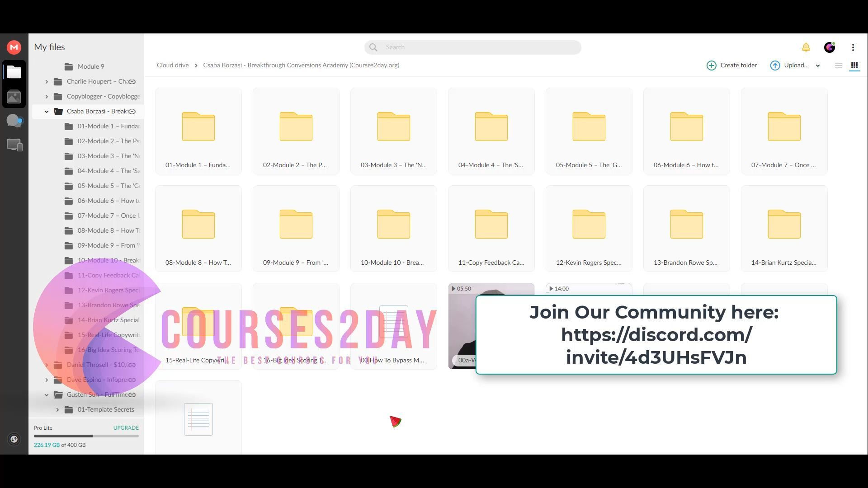
Task: Switch to grid thumbnail view
Action: pos(854,66)
